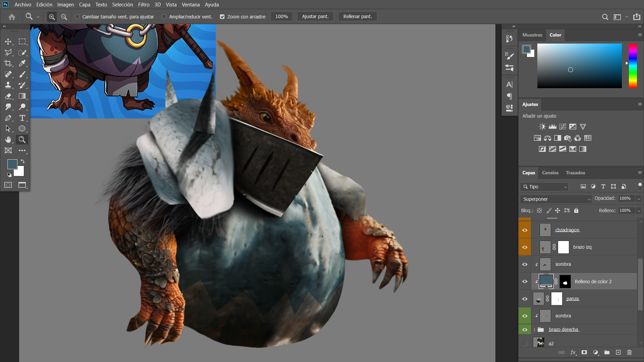Screen dimensions: 644x362
Task: Select the Eyedropper tool
Action: 22,63
